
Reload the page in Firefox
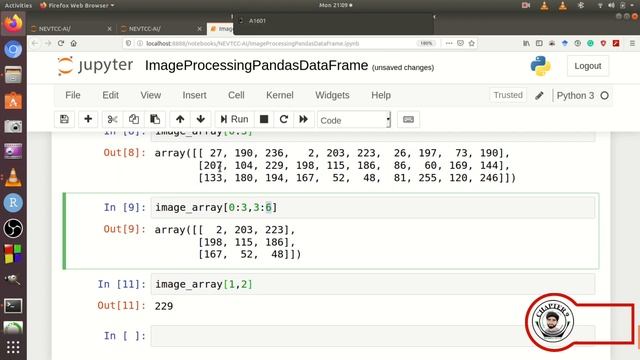(61, 43)
